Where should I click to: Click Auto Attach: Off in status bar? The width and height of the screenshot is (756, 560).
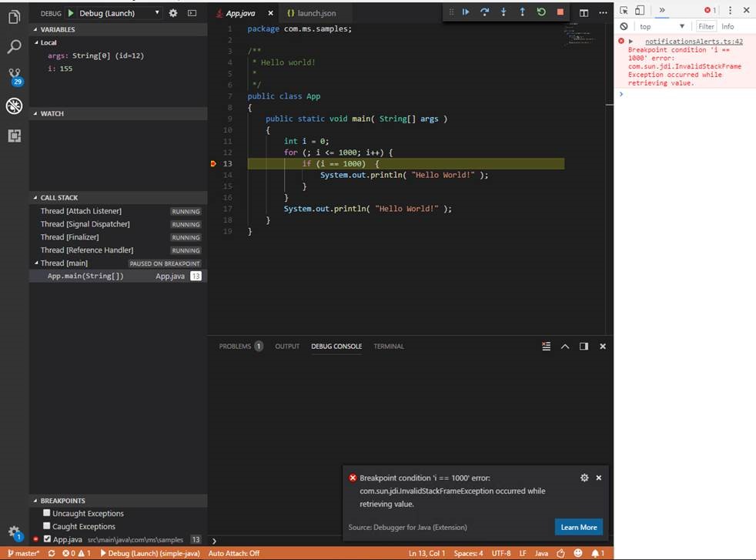[234, 553]
